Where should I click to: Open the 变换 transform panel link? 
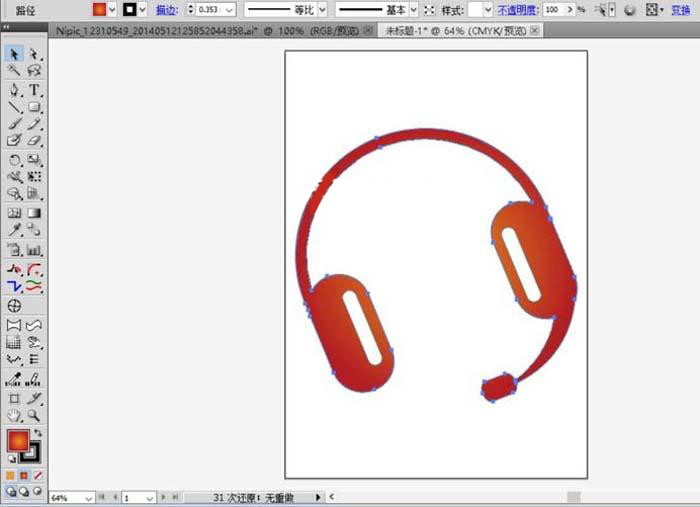click(681, 10)
